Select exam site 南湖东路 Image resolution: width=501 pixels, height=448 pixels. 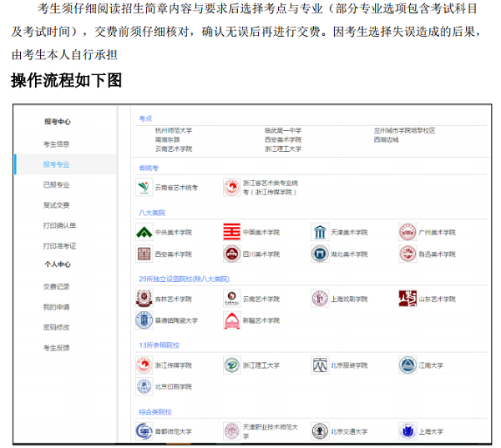(168, 139)
